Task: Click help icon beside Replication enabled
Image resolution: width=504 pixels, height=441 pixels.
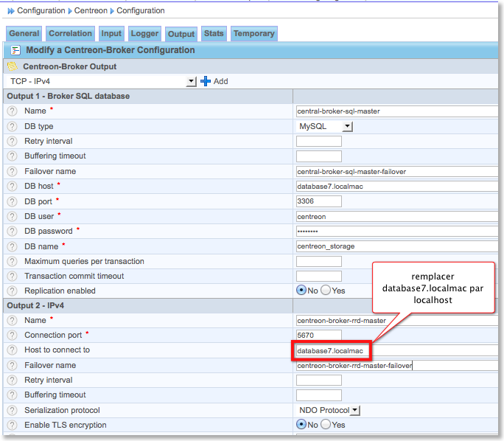Action: [12, 291]
